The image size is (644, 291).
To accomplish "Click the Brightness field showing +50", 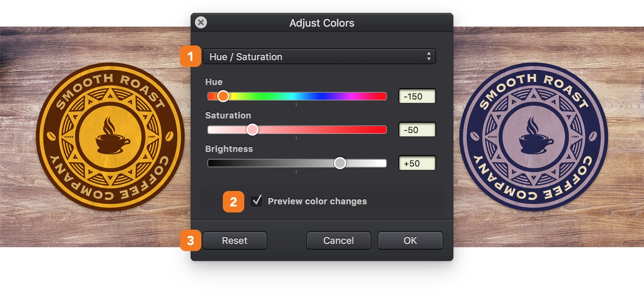I will click(417, 163).
